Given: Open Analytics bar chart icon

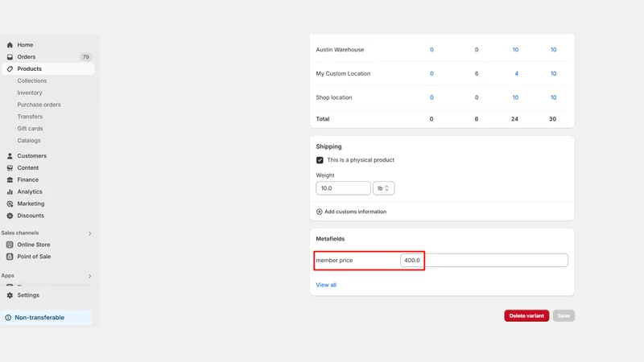Looking at the screenshot, I should [10, 191].
